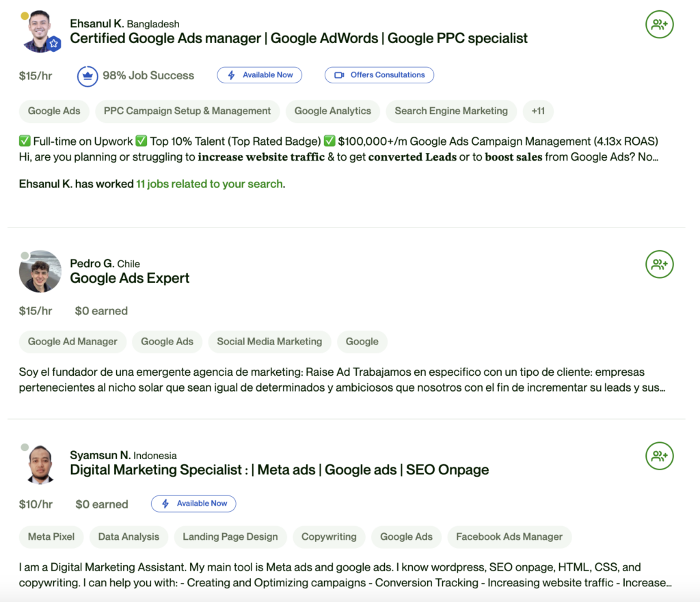
Task: Click the Top Rated crown badge icon
Action: pyautogui.click(x=87, y=77)
